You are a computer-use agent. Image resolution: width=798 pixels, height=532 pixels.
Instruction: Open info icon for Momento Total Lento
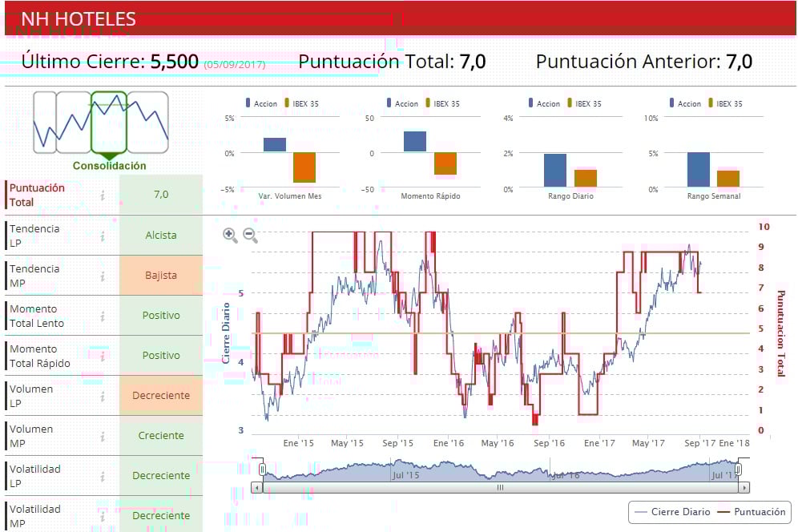[x=103, y=316]
